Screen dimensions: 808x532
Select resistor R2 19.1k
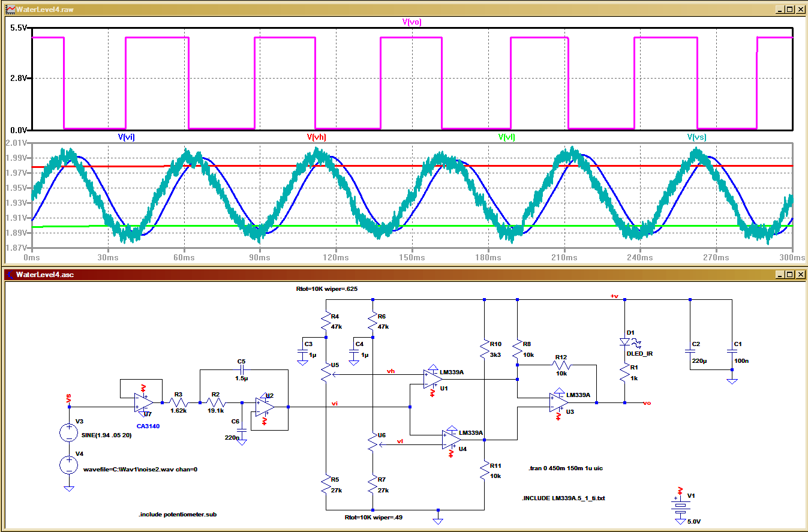tap(217, 402)
